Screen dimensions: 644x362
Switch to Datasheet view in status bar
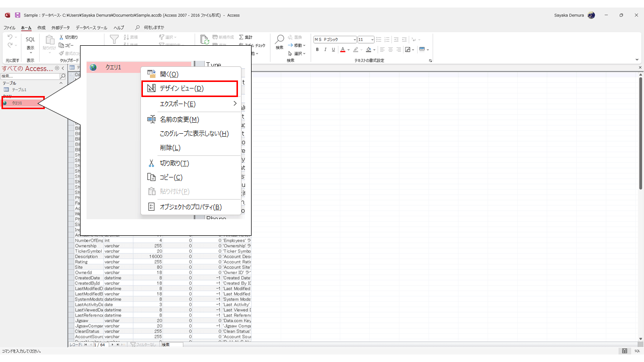(x=624, y=351)
